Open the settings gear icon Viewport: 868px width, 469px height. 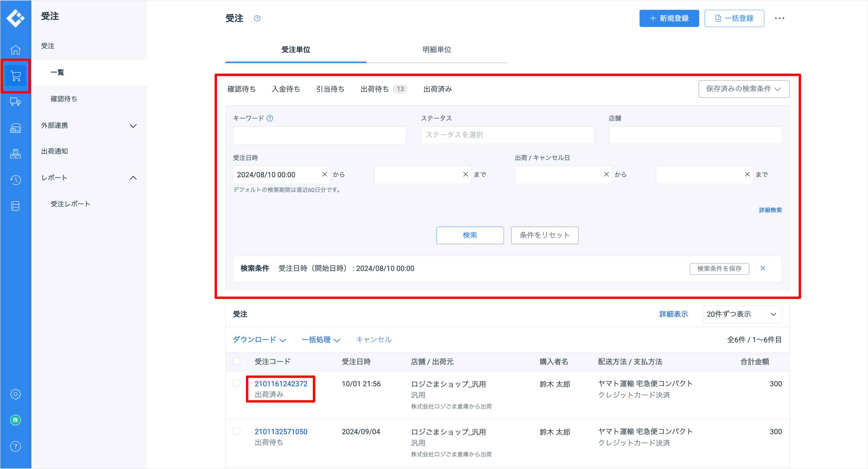click(x=15, y=394)
